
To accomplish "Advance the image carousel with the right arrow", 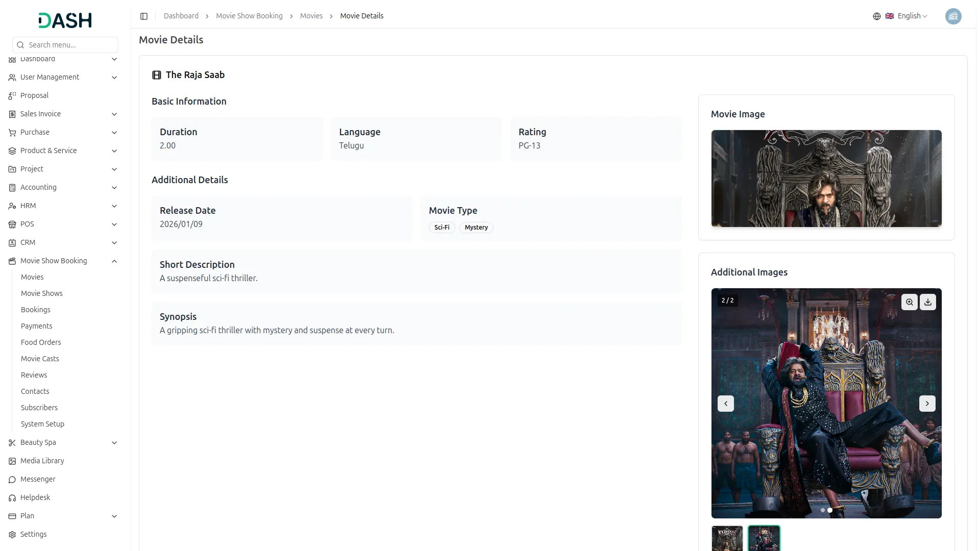I will coord(927,403).
